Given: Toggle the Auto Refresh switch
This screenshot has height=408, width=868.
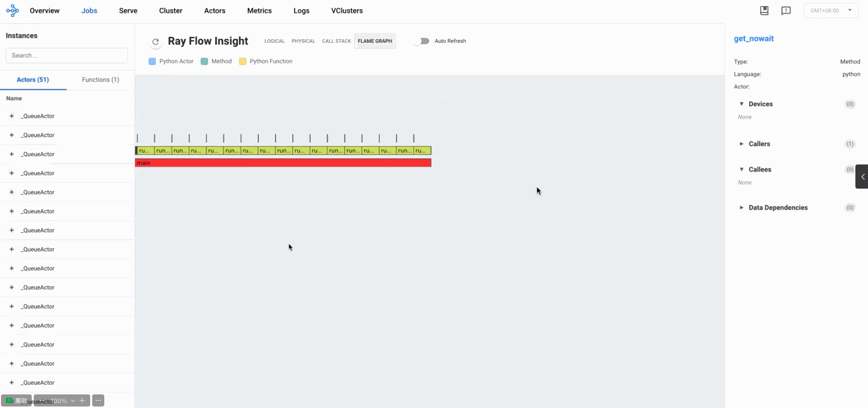Looking at the screenshot, I should (x=422, y=41).
